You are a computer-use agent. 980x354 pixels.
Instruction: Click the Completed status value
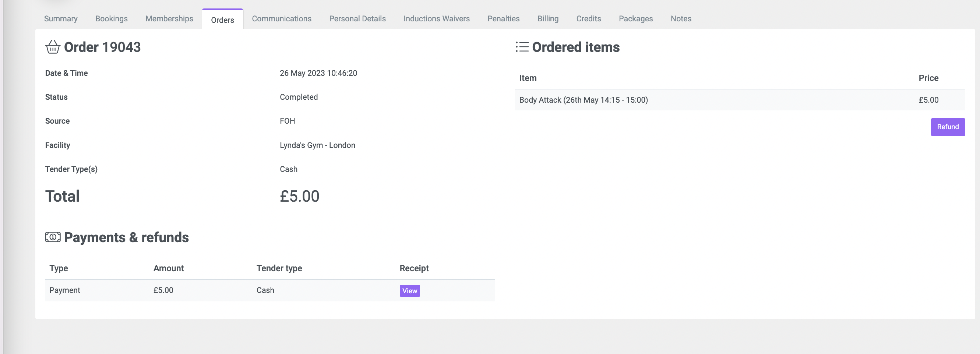coord(299,97)
